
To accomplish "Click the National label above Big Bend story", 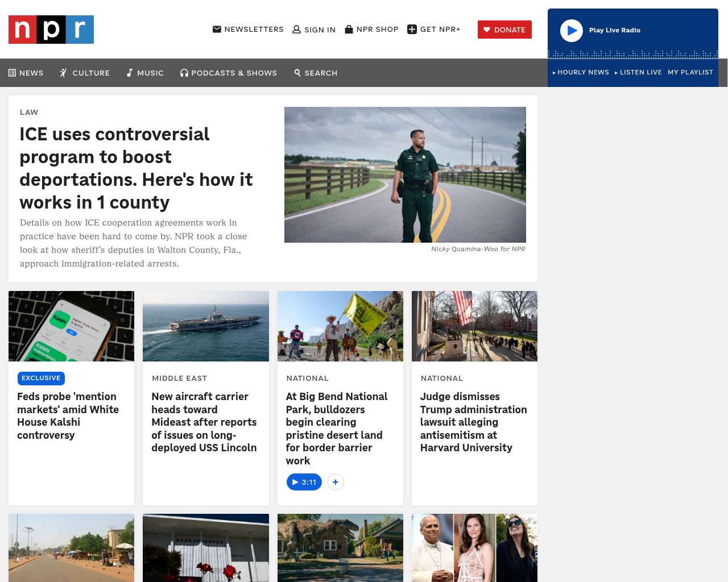I will pos(308,378).
